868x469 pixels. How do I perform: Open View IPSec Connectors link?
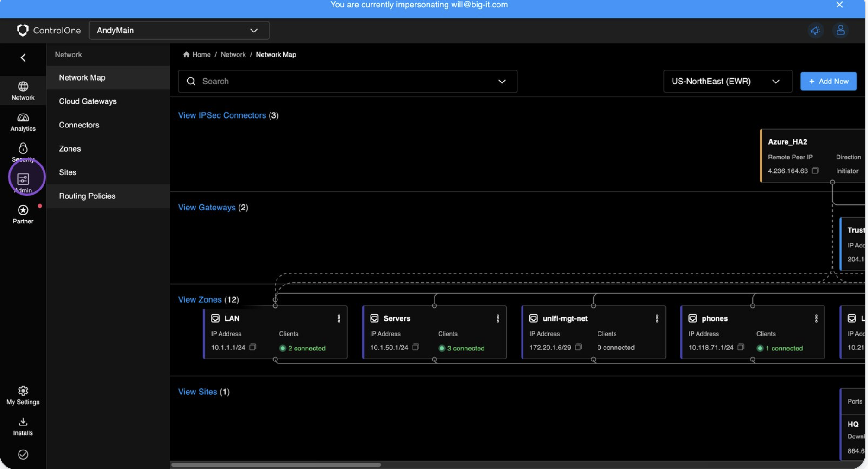222,115
